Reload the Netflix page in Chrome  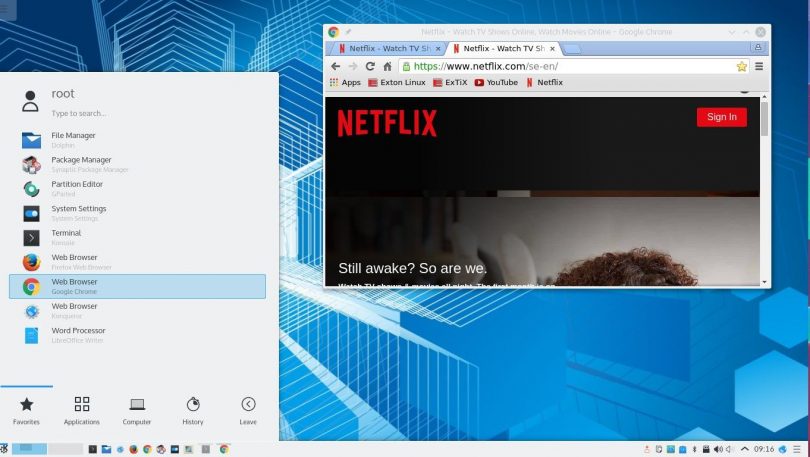click(370, 66)
